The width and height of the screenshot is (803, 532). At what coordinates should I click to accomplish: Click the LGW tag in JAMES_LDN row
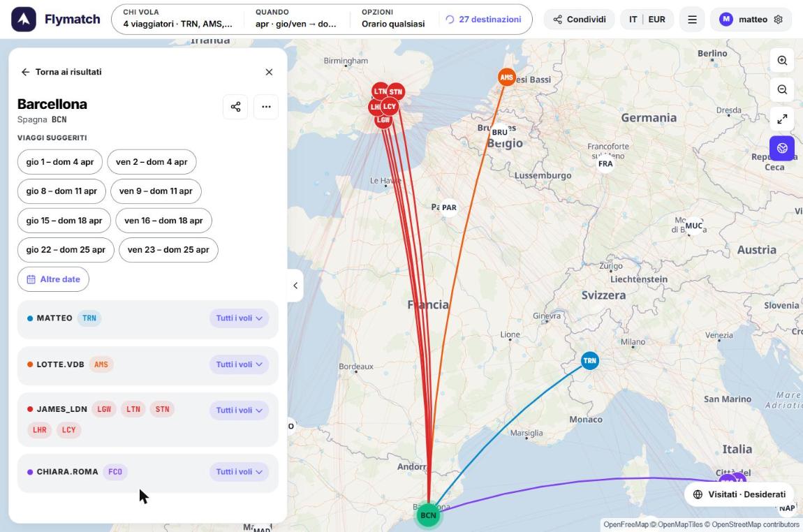pyautogui.click(x=104, y=409)
